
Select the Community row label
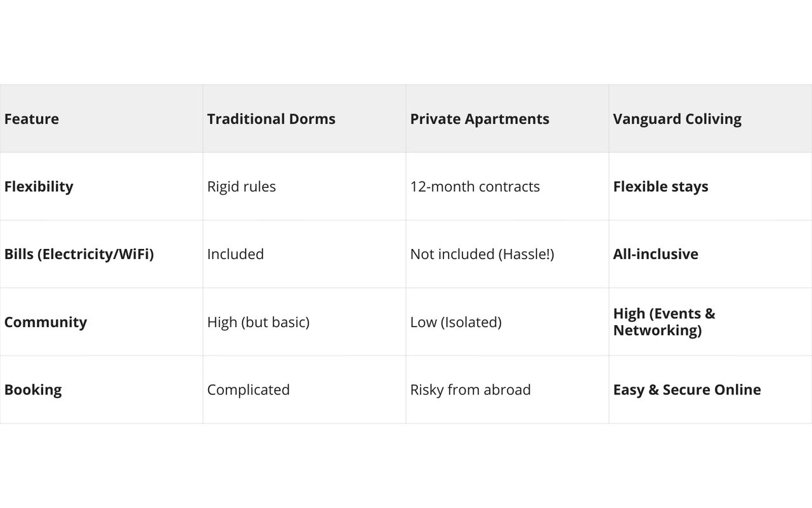[46, 322]
